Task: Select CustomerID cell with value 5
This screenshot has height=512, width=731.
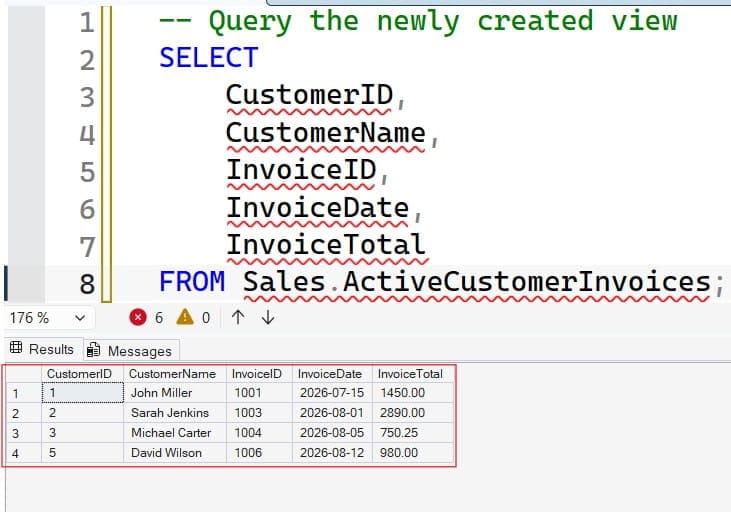Action: pos(82,453)
